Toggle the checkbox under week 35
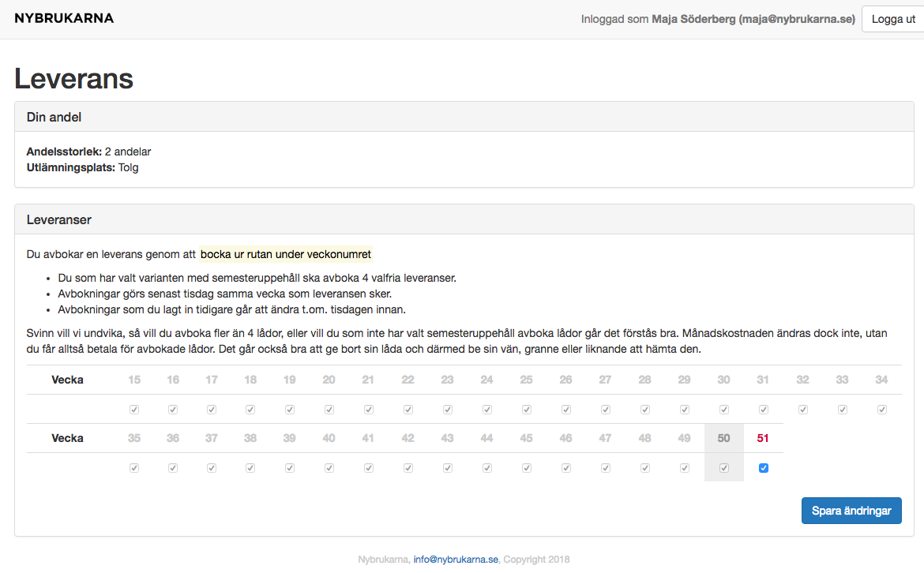 point(134,468)
